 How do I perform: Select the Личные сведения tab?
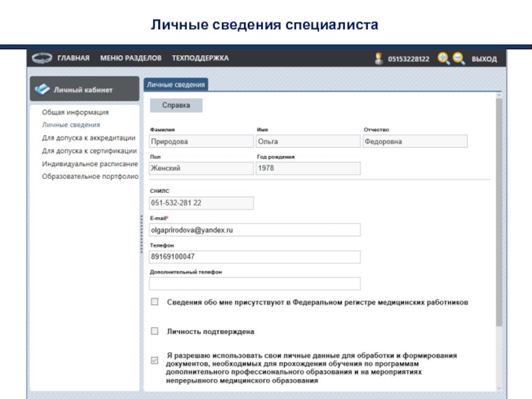click(176, 84)
